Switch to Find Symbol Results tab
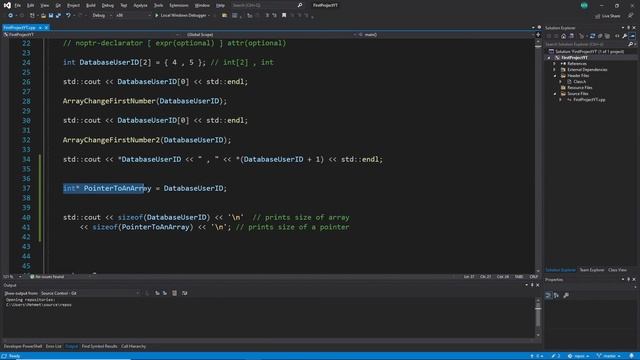 [99, 346]
